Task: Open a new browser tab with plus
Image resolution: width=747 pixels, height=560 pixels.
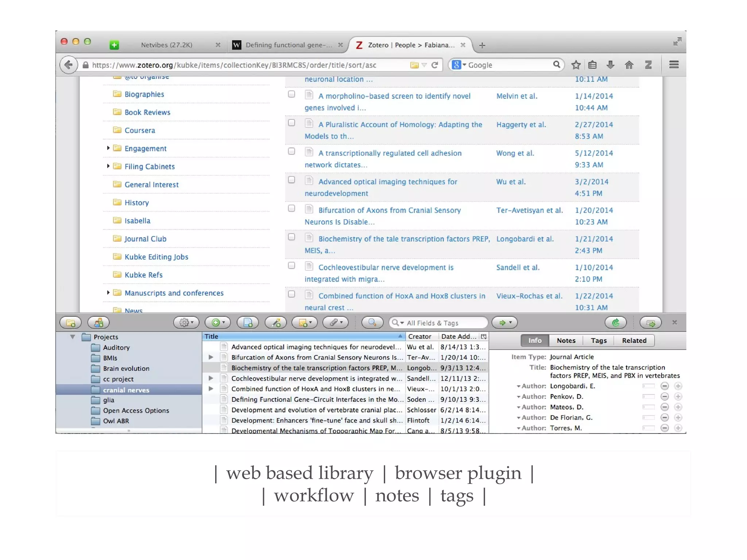Action: 482,45
